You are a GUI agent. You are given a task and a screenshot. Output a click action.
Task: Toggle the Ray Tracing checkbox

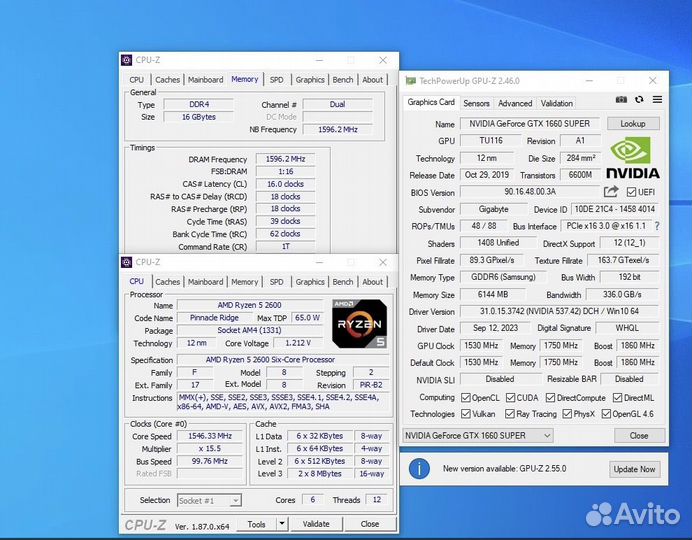(x=510, y=414)
